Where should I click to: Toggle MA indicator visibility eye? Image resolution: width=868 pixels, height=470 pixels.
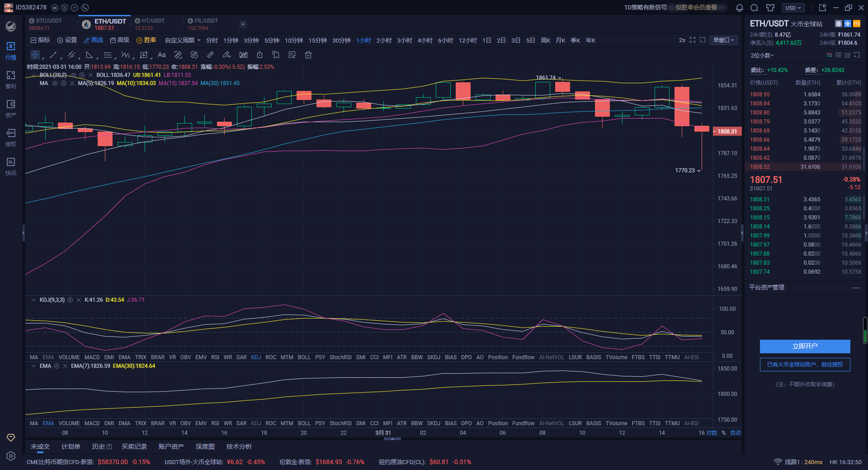click(x=55, y=83)
